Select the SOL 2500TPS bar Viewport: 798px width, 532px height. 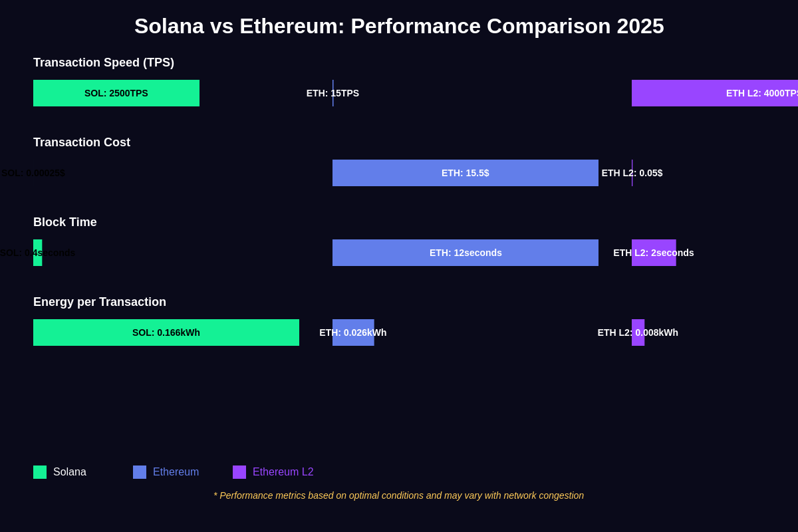116,93
